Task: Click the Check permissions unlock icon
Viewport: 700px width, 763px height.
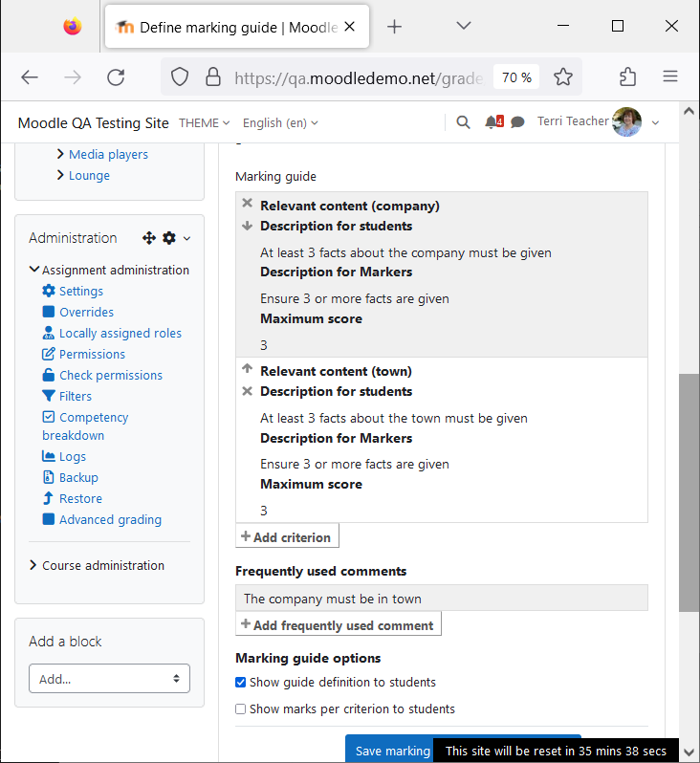Action: [48, 375]
